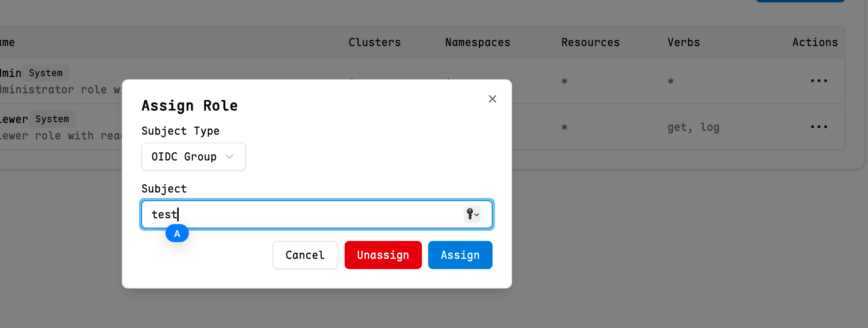Click the System badge on viewer row
The height and width of the screenshot is (328, 868).
click(x=52, y=119)
